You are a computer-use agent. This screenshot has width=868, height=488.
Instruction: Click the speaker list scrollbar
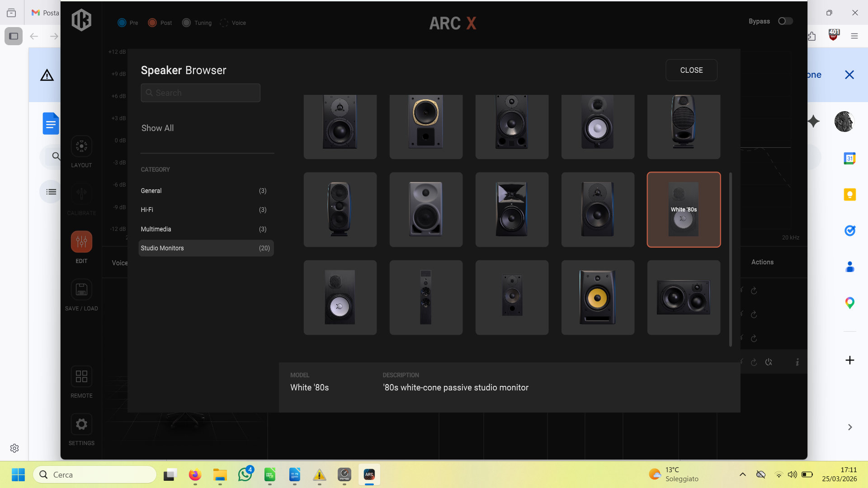tap(731, 259)
